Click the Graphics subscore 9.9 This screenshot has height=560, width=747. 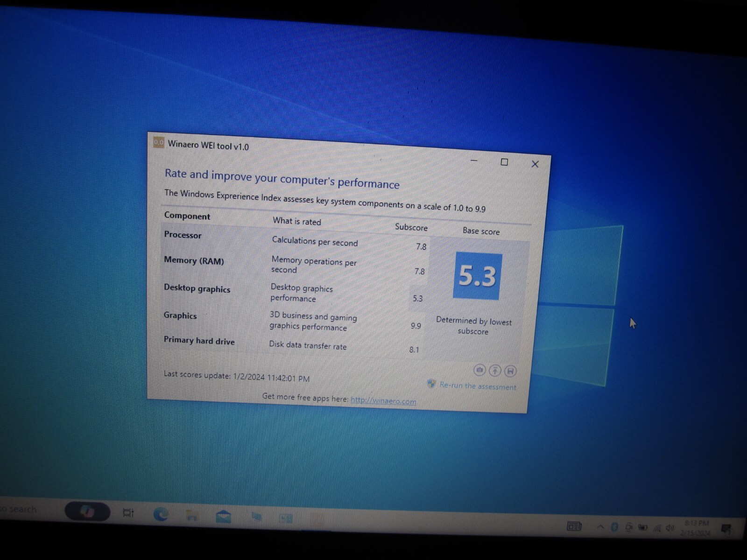tap(416, 326)
